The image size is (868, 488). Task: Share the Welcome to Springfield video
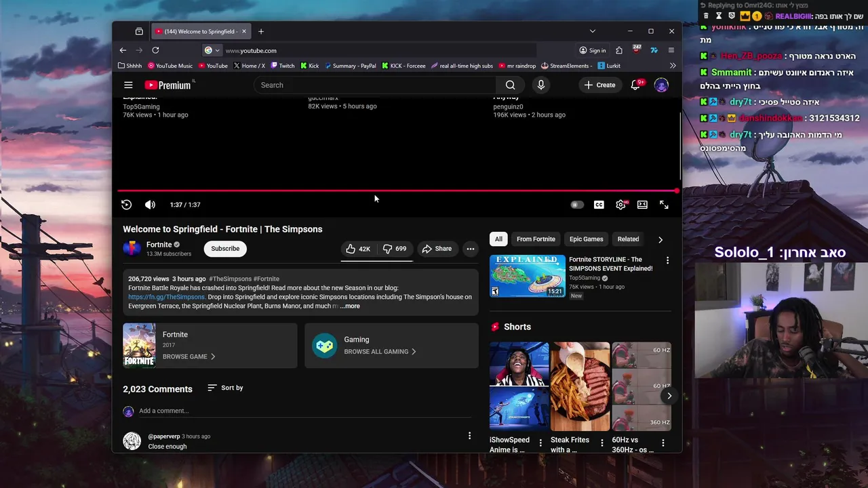click(437, 249)
